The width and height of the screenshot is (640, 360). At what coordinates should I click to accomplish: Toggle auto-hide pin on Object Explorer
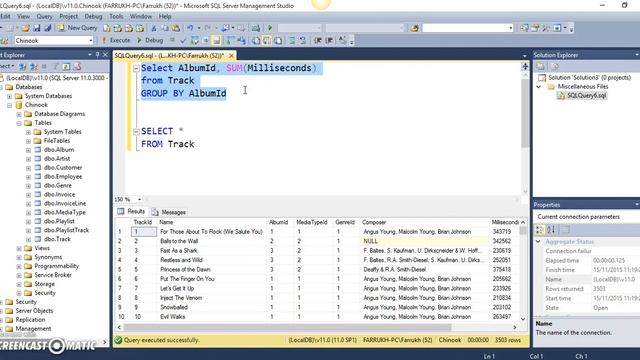pos(98,55)
